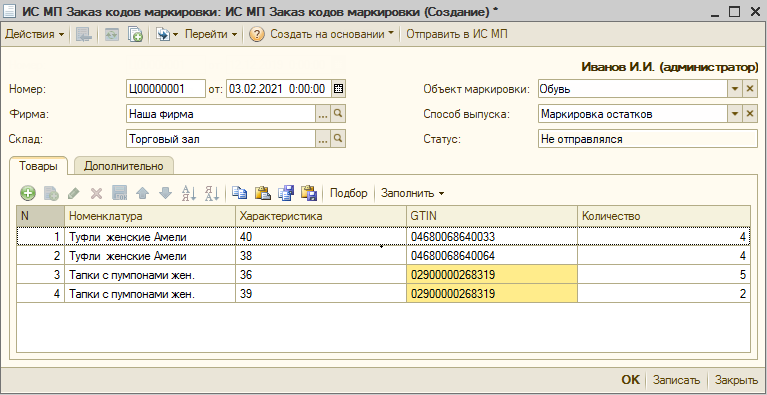Click the finish editing (floppy OK) icon
Image resolution: width=767 pixels, height=395 pixels.
click(x=120, y=193)
